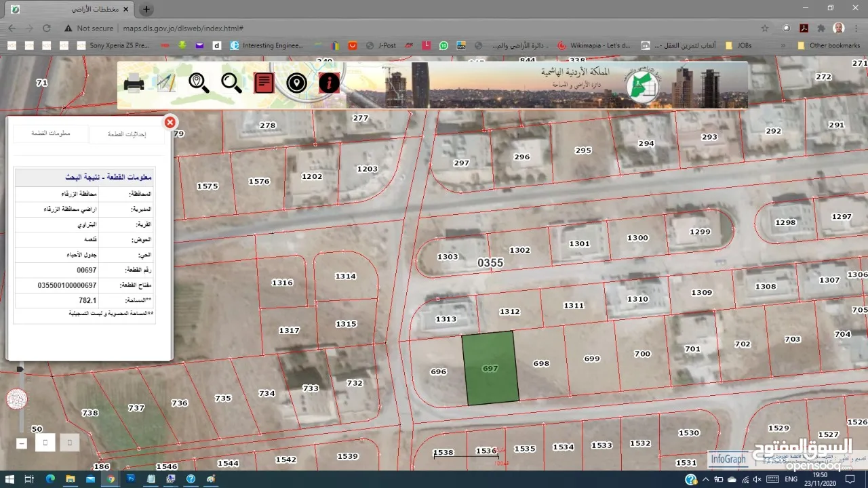Go back in the browser
The height and width of the screenshot is (488, 868).
(12, 28)
